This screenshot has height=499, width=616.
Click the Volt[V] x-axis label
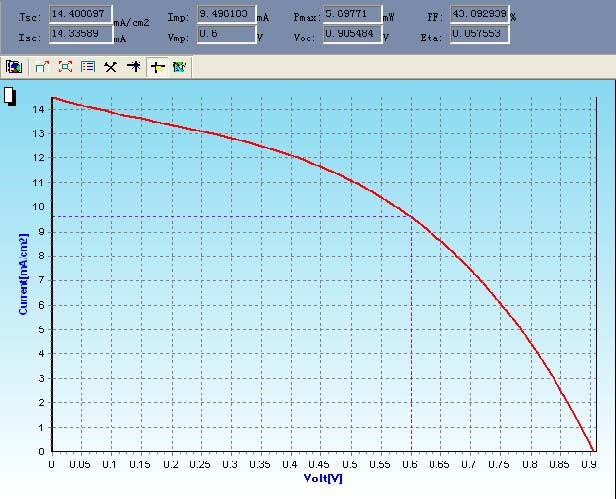(x=322, y=477)
